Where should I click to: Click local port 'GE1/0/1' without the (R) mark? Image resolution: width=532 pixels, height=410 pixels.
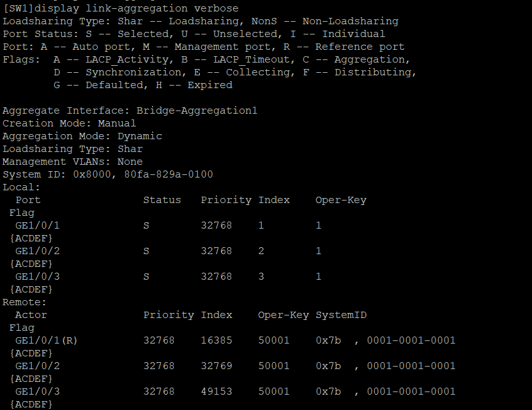pyautogui.click(x=37, y=225)
